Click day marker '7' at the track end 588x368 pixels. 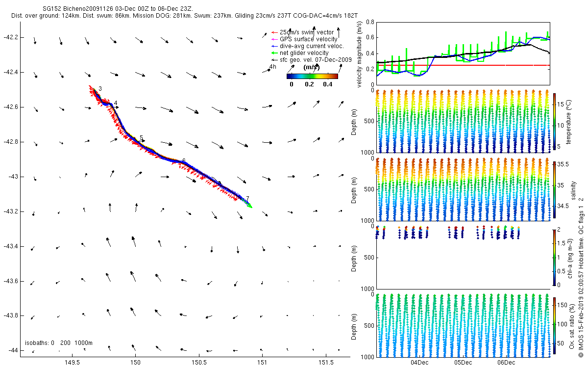click(x=247, y=198)
